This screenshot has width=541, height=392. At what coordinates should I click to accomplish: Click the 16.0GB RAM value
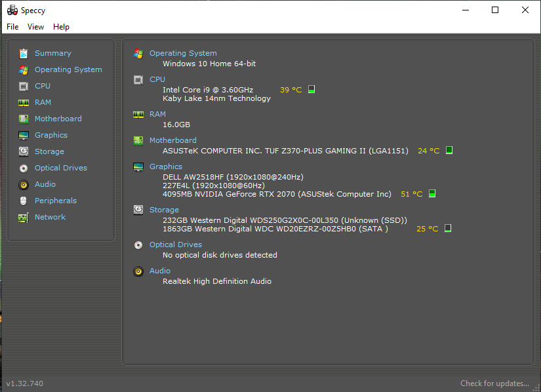[x=176, y=125]
